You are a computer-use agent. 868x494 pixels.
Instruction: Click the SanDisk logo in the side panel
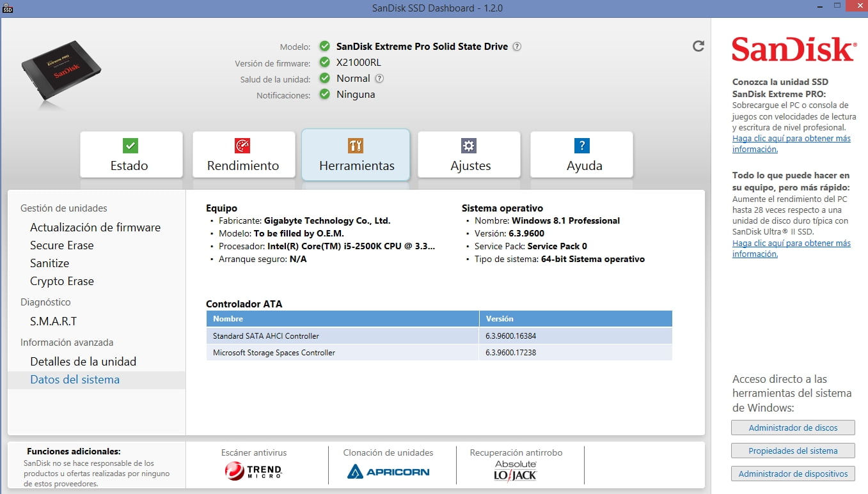pos(793,49)
